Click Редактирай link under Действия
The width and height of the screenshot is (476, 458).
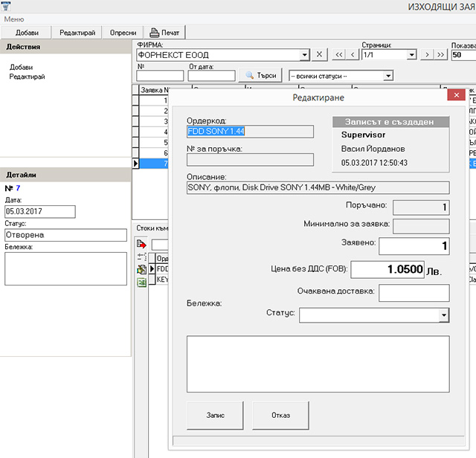click(27, 77)
